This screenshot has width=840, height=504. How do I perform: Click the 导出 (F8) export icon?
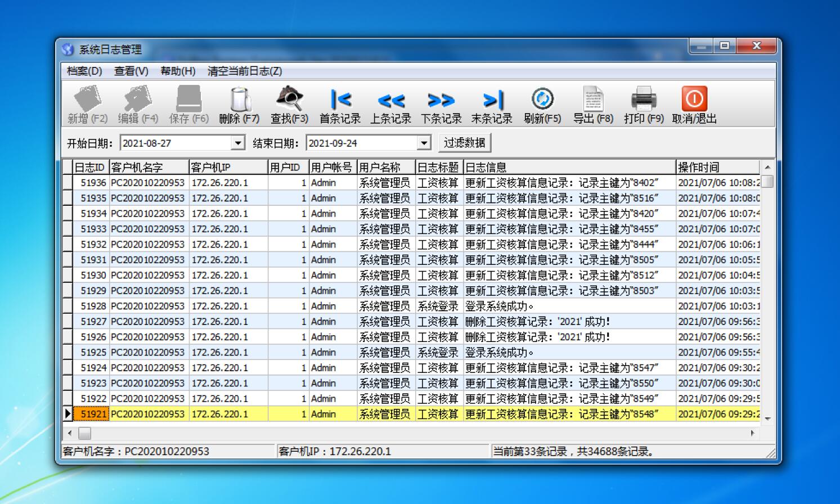(593, 99)
